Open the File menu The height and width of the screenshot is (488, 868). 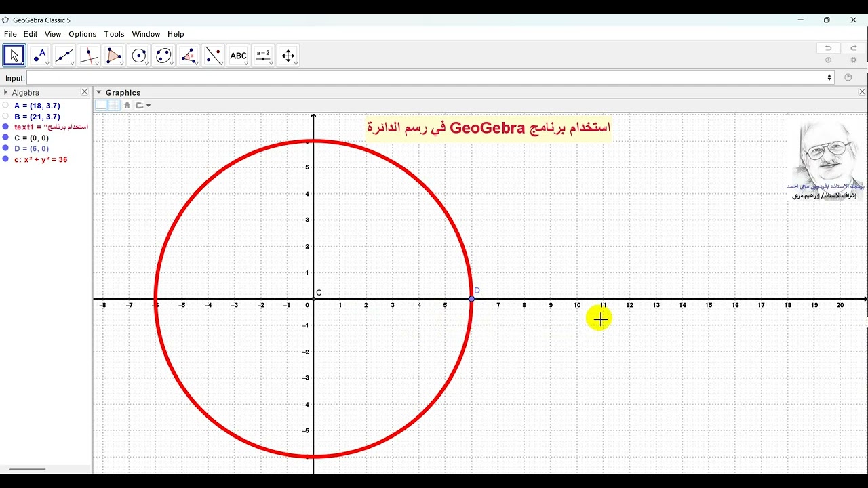(10, 34)
